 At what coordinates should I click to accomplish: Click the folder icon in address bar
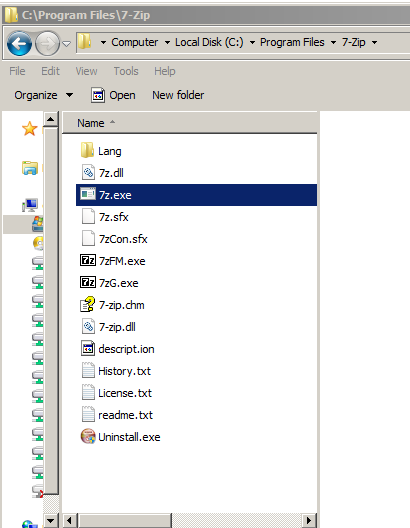84,42
